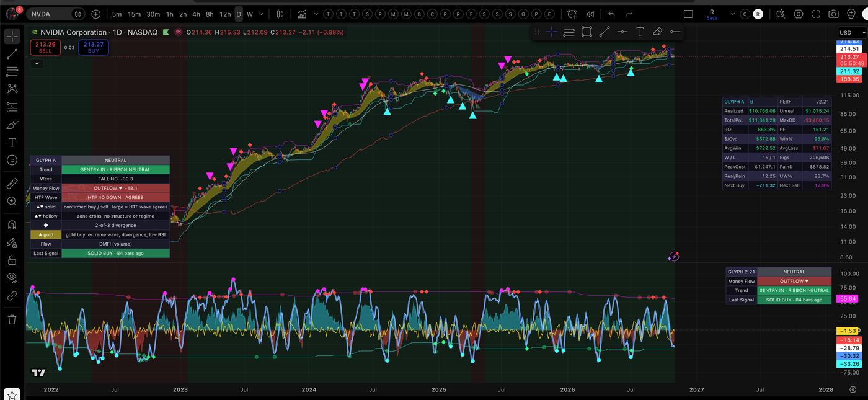The height and width of the screenshot is (400, 868).
Task: Open the time axis settings gear
Action: (853, 389)
